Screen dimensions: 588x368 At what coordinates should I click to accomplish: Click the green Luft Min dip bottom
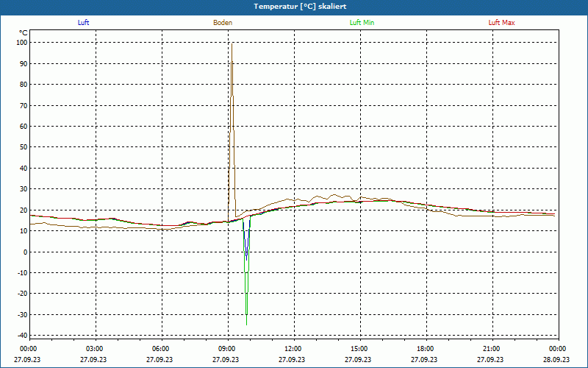pyautogui.click(x=246, y=325)
